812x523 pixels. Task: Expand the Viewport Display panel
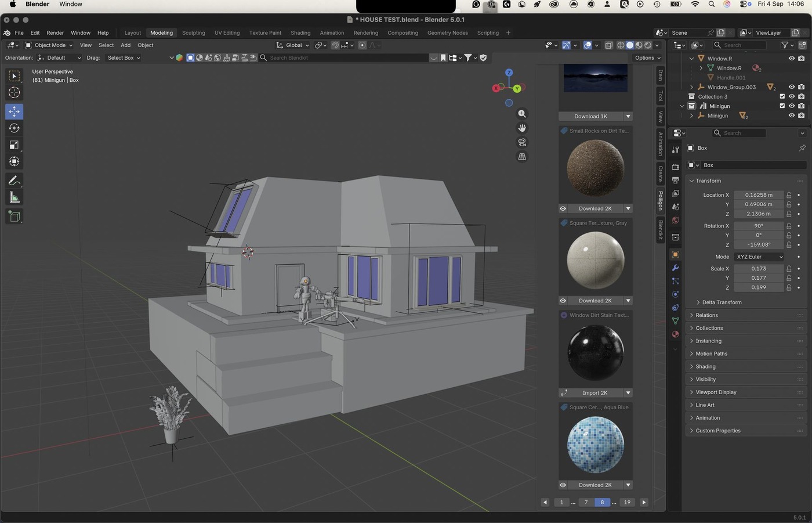point(746,392)
